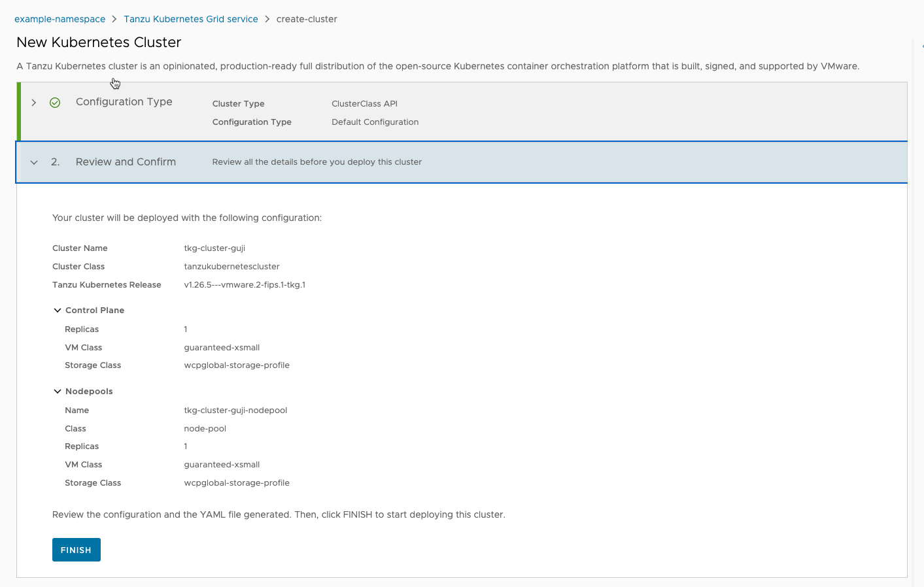Click the Default Configuration value
Image resolution: width=924 pixels, height=587 pixels.
tap(375, 122)
